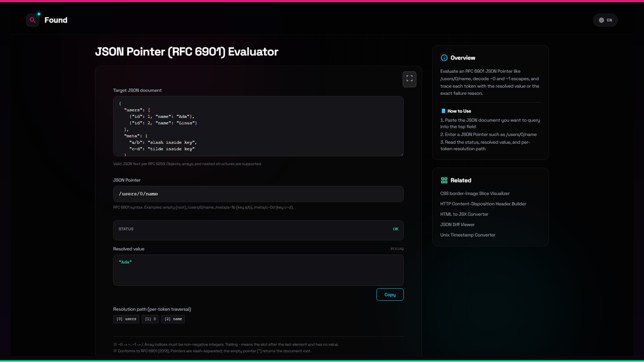Click the textarea resize handle
This screenshot has width=644, height=362.
(401, 154)
